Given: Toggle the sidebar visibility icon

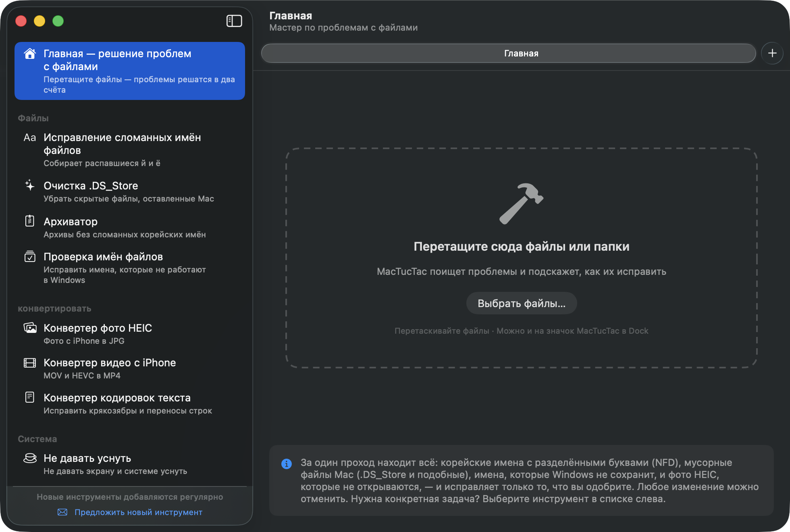Looking at the screenshot, I should 234,21.
